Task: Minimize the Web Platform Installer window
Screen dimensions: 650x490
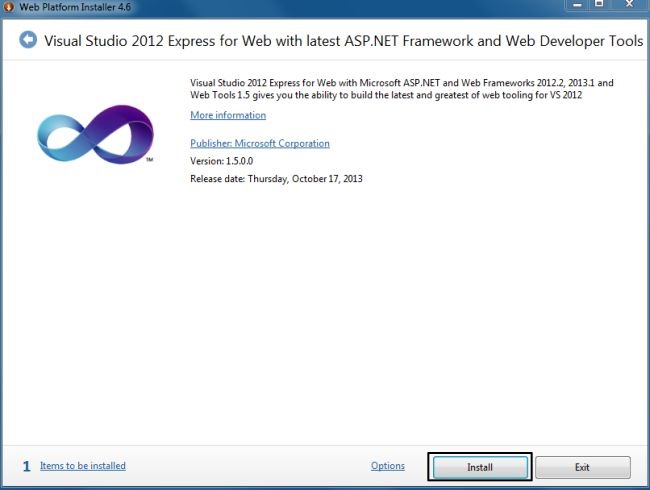Action: (577, 5)
